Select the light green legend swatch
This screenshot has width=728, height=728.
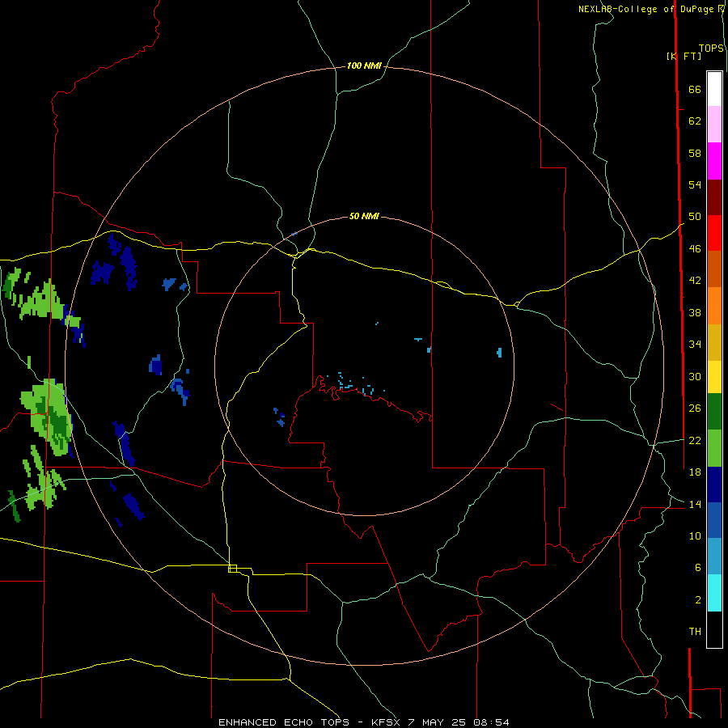[714, 448]
